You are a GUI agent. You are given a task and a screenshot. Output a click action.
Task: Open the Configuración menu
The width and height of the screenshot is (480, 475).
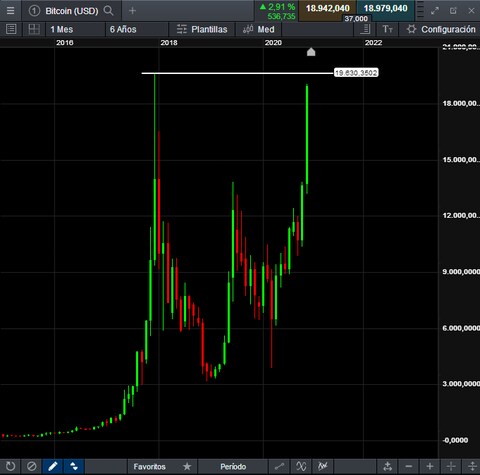[x=441, y=29]
